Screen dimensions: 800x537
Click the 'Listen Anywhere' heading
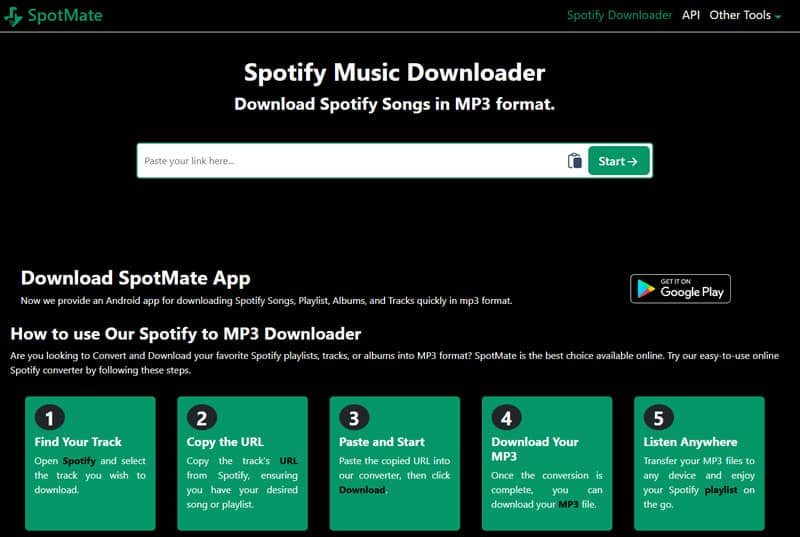690,442
